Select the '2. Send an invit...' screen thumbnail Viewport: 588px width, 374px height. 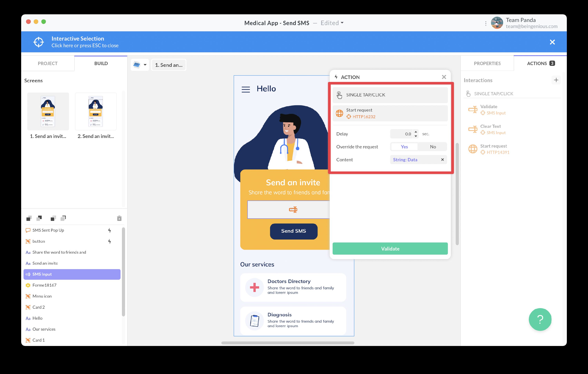95,111
